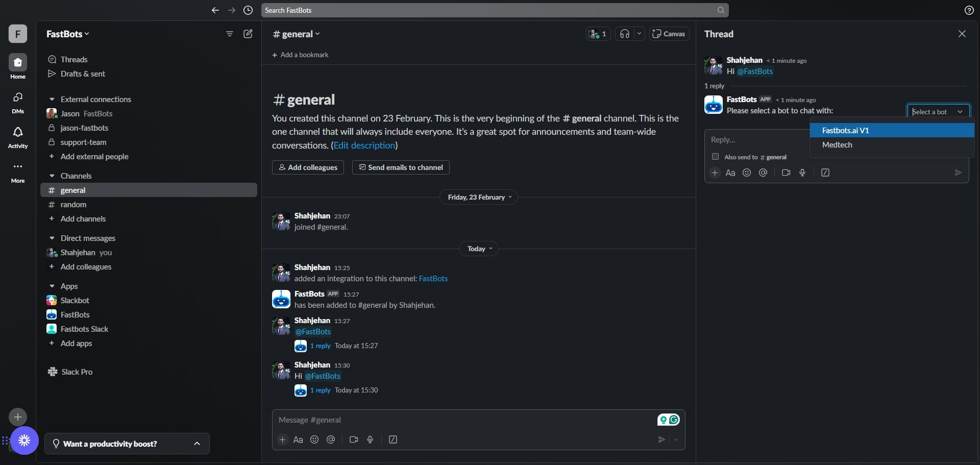
Task: Open the Today date dropdown
Action: pyautogui.click(x=479, y=249)
